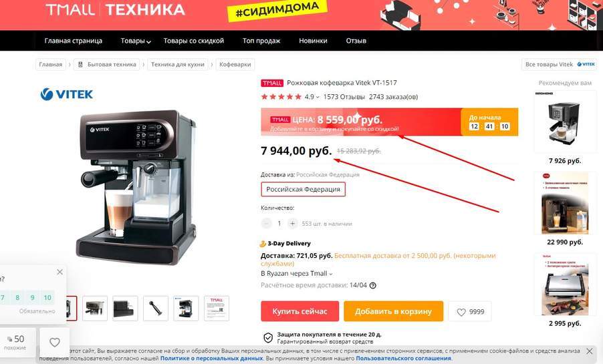Select rating 10 in the survey scale
Image resolution: width=603 pixels, height=364 pixels.
pos(47,297)
